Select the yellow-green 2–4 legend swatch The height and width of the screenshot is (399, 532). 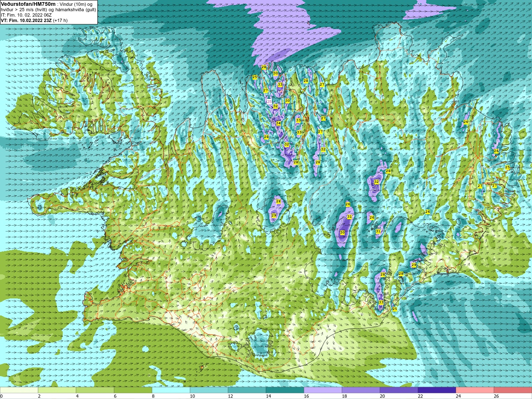pyautogui.click(x=57, y=391)
